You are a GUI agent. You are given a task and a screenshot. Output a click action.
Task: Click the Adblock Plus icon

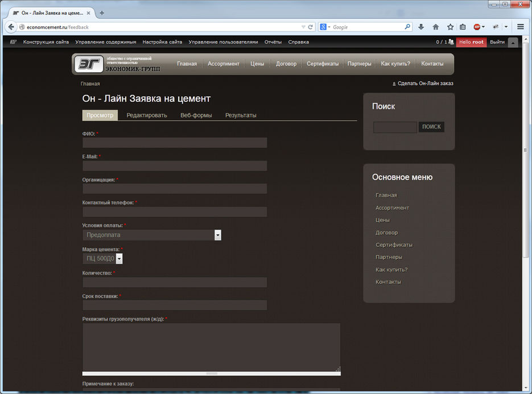tap(477, 27)
